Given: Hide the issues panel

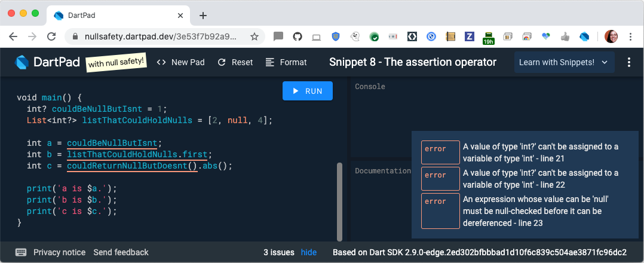Looking at the screenshot, I should point(309,252).
